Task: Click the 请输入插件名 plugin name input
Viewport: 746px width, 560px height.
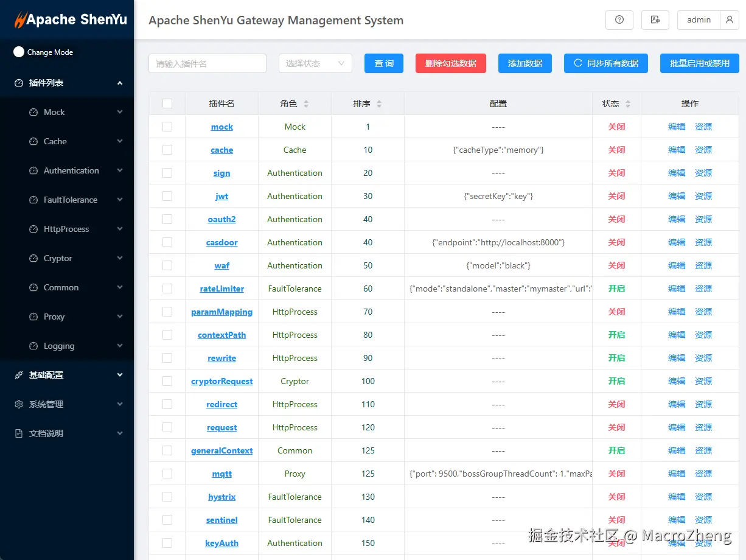Action: tap(207, 63)
